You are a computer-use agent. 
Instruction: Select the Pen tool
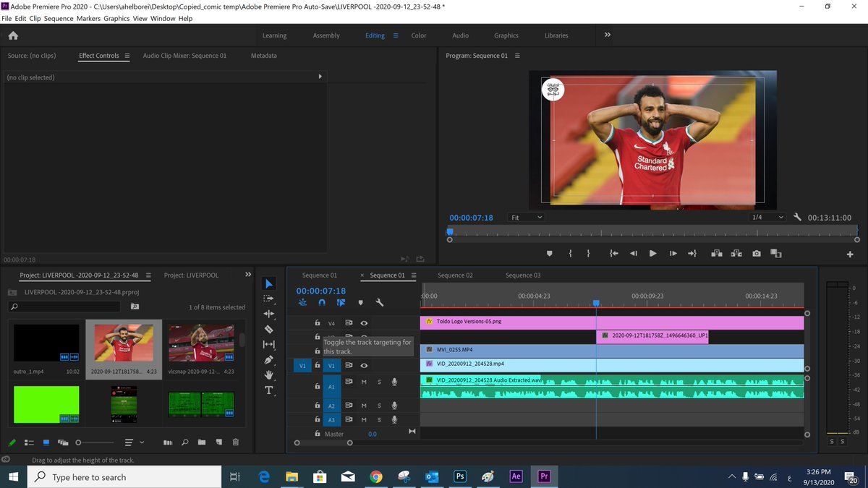tap(269, 359)
